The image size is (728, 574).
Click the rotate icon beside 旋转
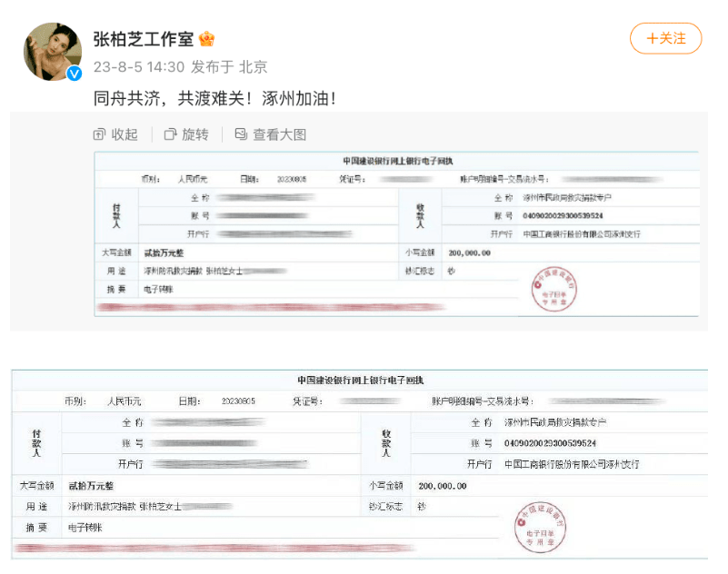(x=170, y=134)
